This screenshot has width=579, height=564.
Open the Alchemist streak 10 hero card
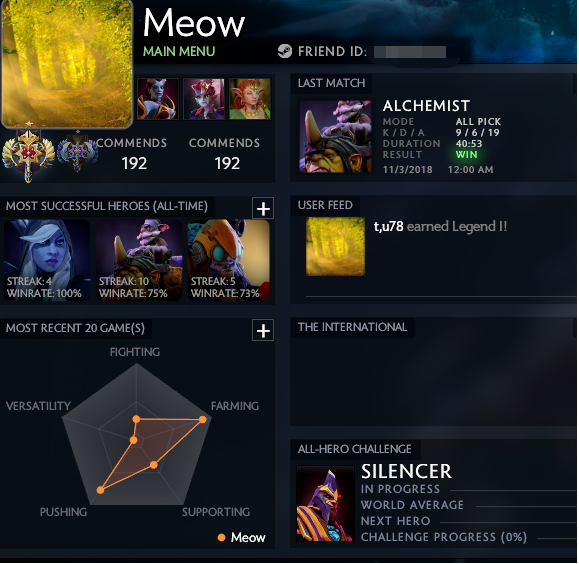click(139, 260)
